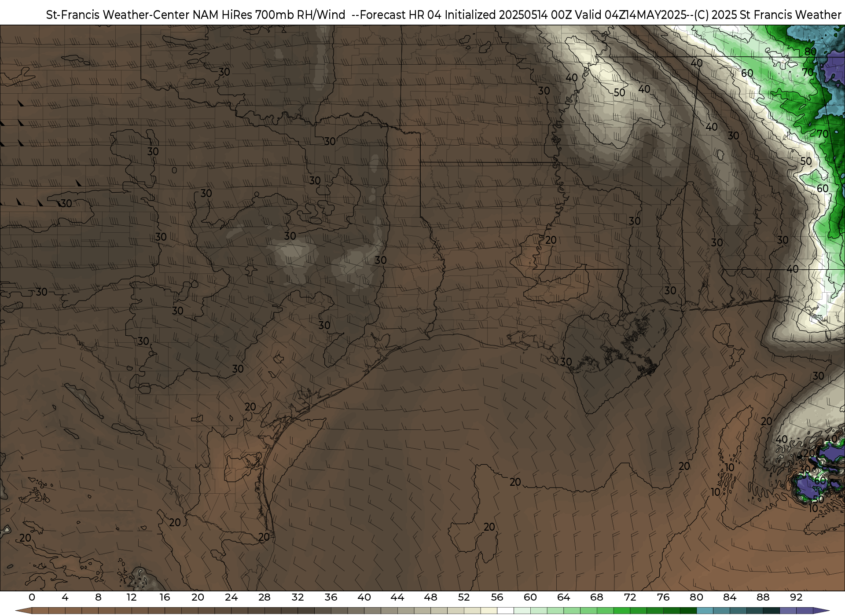
Task: Click the colorbar tick label 28
Action: [x=265, y=597]
